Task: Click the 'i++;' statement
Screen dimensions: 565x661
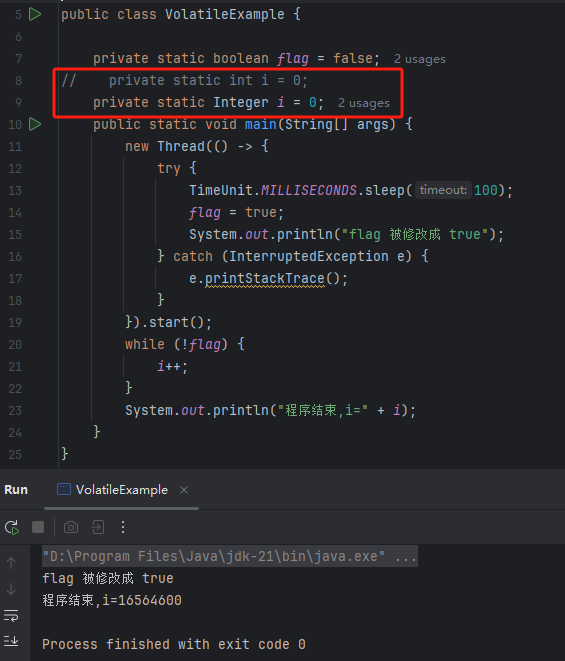Action: click(x=172, y=366)
